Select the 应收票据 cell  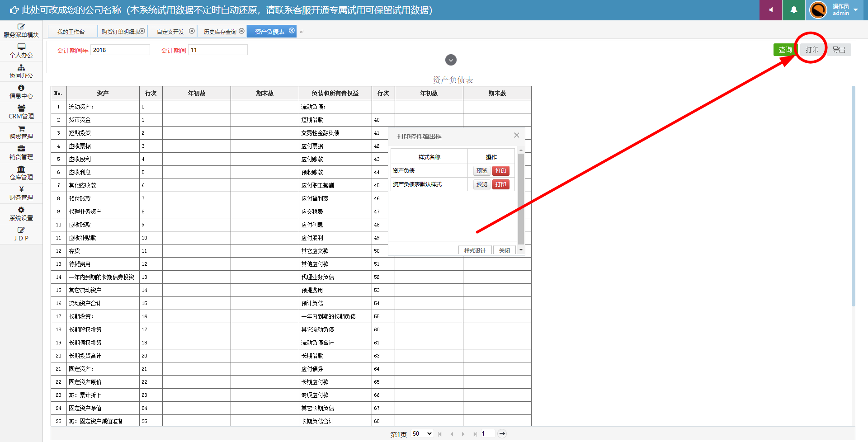tap(103, 146)
